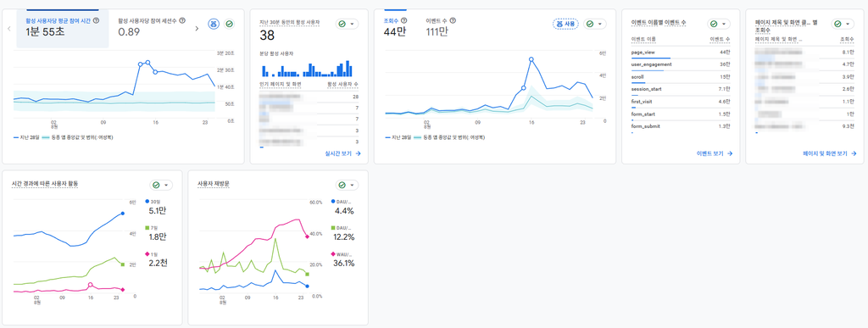Click the page_view event row
This screenshot has width=868, height=328.
[x=681, y=53]
